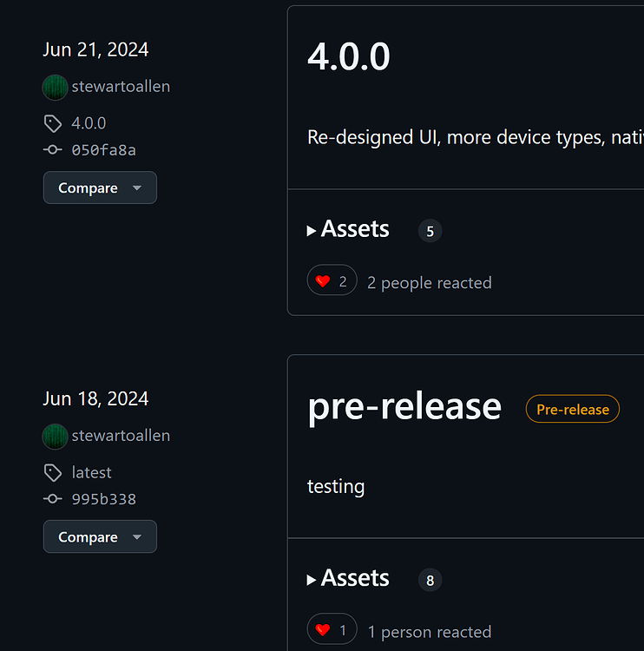Open the 4.0.0 tag link
Image resolution: width=644 pixels, height=651 pixels.
[x=89, y=123]
